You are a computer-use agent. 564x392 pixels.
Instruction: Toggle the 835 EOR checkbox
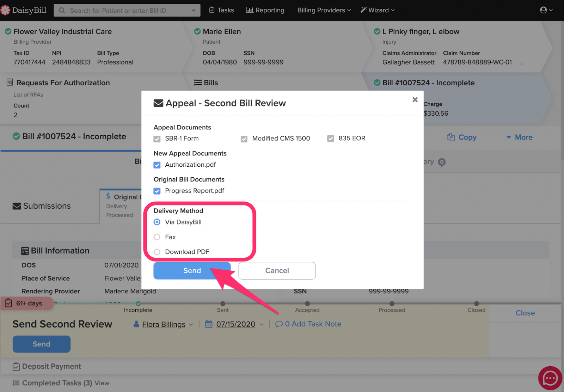click(x=330, y=139)
